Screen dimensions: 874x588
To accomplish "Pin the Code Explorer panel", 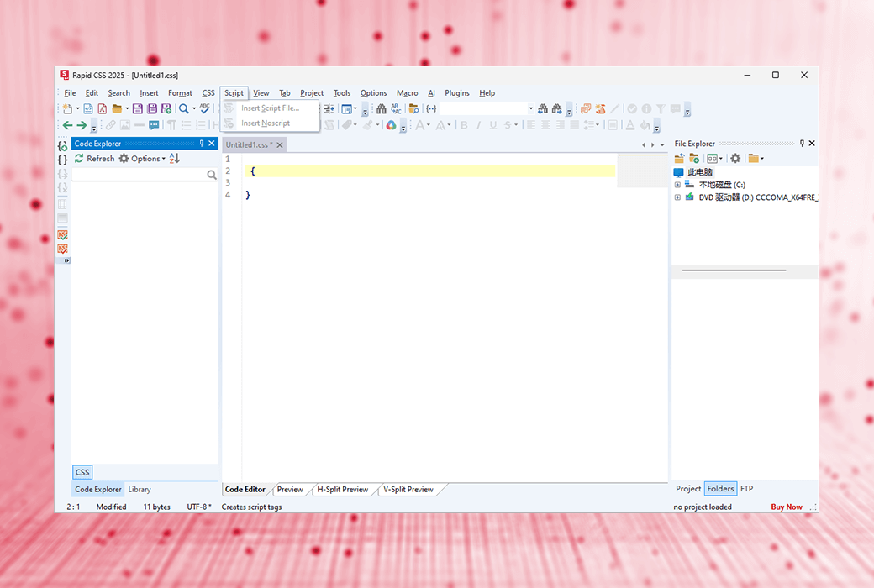I will [202, 144].
